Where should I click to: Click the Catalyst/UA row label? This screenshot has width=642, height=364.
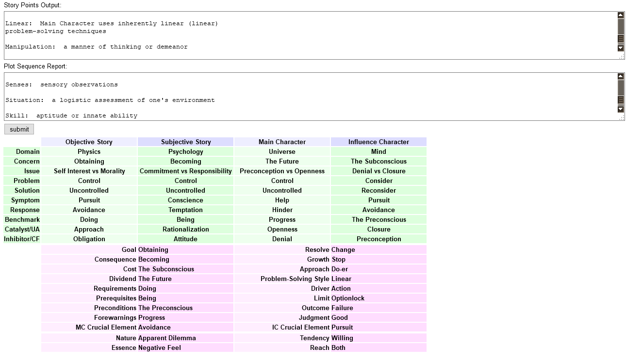[22, 229]
